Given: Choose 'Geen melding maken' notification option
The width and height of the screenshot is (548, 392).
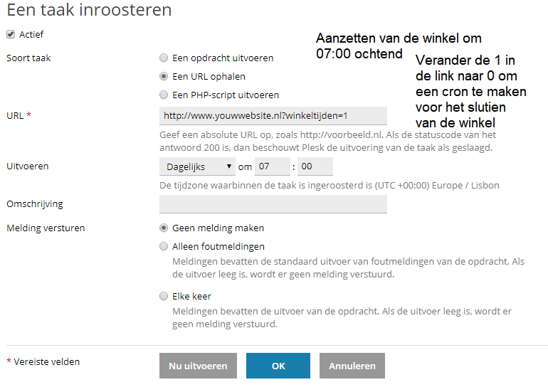Looking at the screenshot, I should click(x=164, y=228).
